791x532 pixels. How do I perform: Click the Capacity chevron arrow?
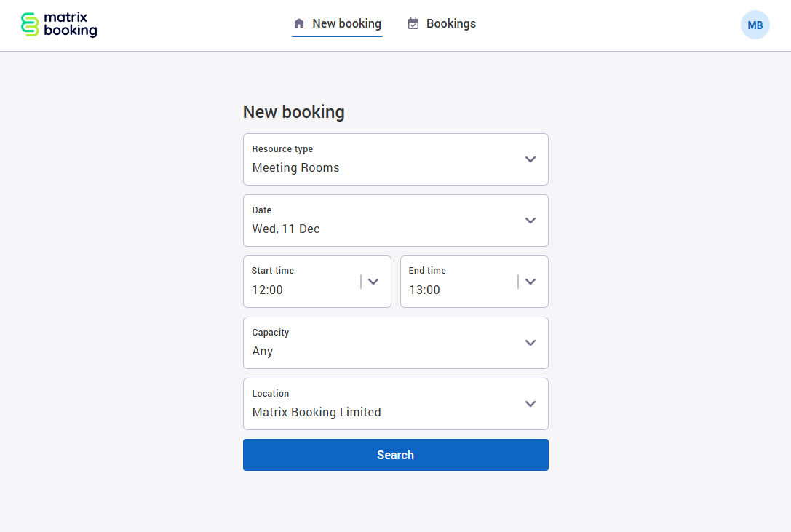(530, 343)
